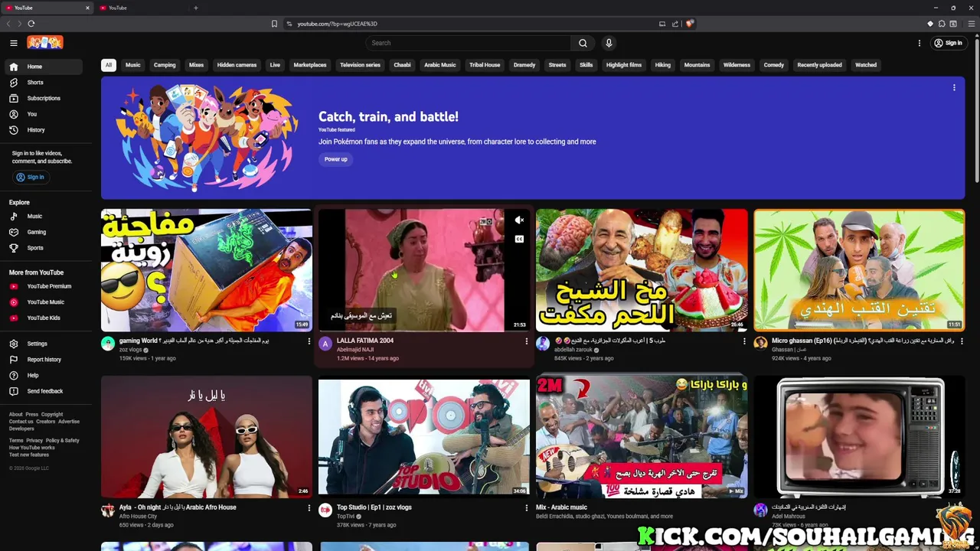Open the zoz vlogs channel avatar
980x551 pixels.
108,344
